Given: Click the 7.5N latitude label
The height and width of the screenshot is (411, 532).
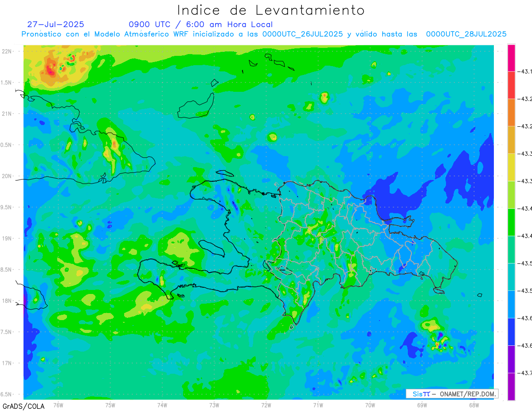Looking at the screenshot, I should (7, 332).
